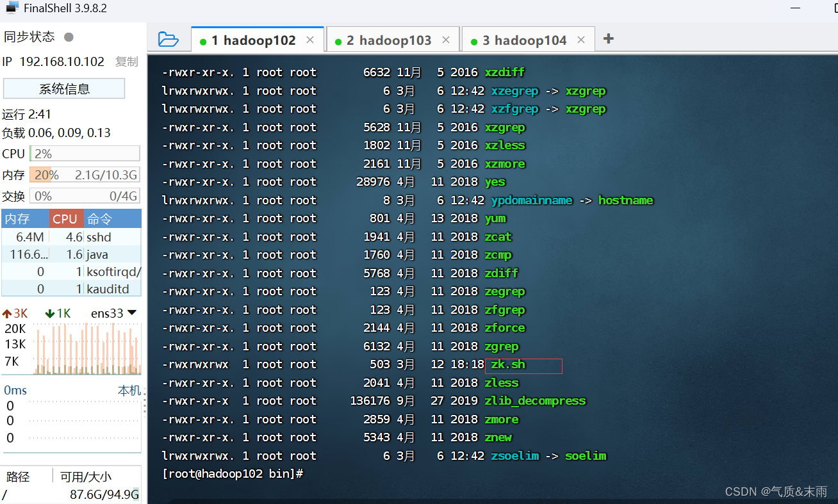Click the zforce file name
Viewport: 838px width, 504px height.
[505, 328]
